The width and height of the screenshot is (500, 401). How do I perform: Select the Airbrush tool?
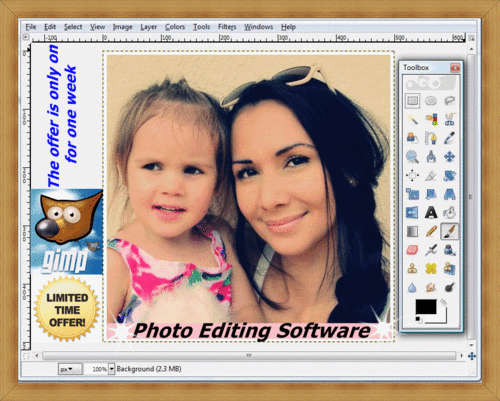coord(431,250)
